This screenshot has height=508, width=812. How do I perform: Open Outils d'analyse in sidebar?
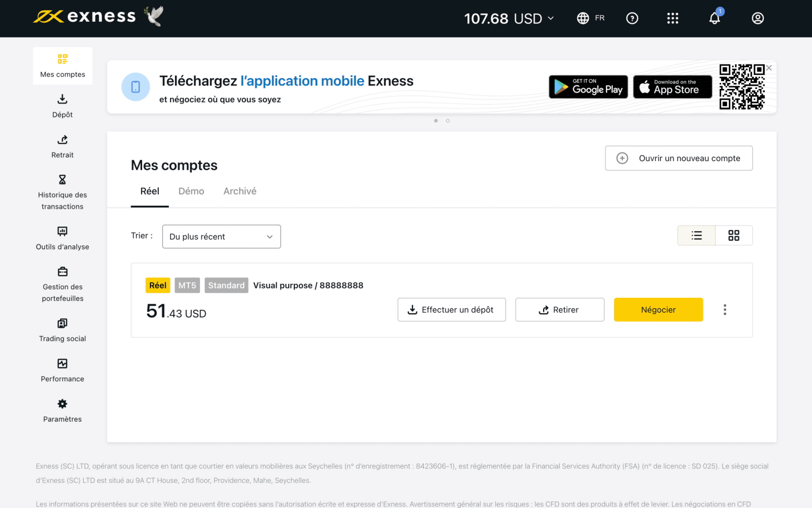click(x=62, y=239)
